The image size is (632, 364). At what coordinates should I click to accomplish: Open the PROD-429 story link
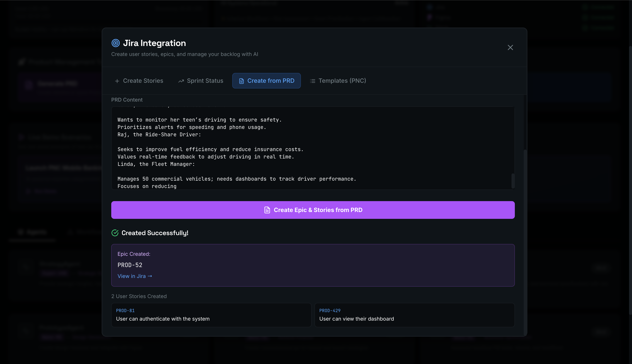point(330,310)
